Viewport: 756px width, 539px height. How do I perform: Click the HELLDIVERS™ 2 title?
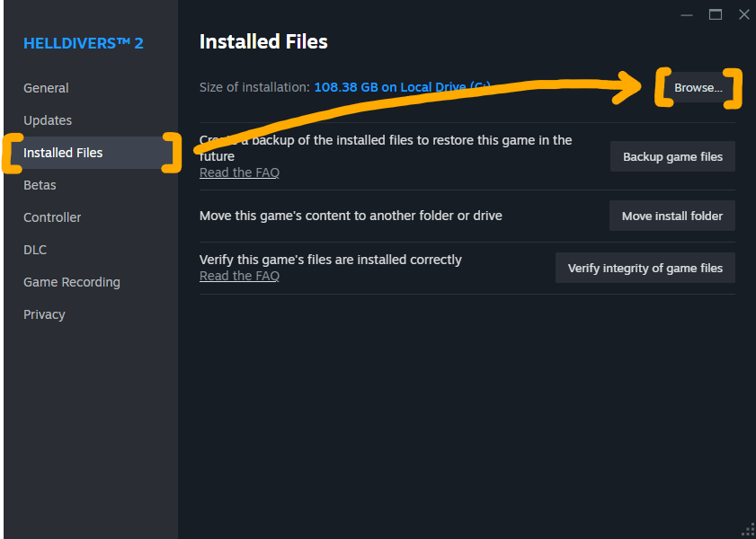tap(83, 43)
